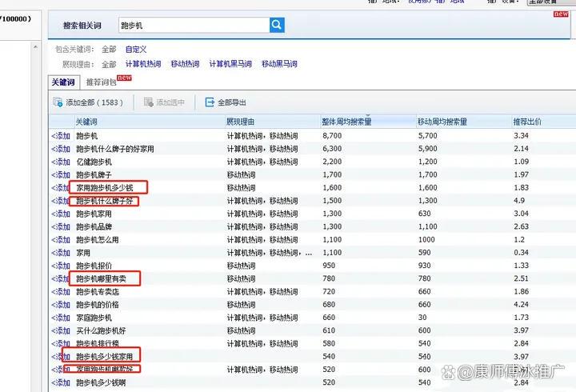576x392 pixels.
Task: Export all keywords via 全部导出
Action: (226, 102)
